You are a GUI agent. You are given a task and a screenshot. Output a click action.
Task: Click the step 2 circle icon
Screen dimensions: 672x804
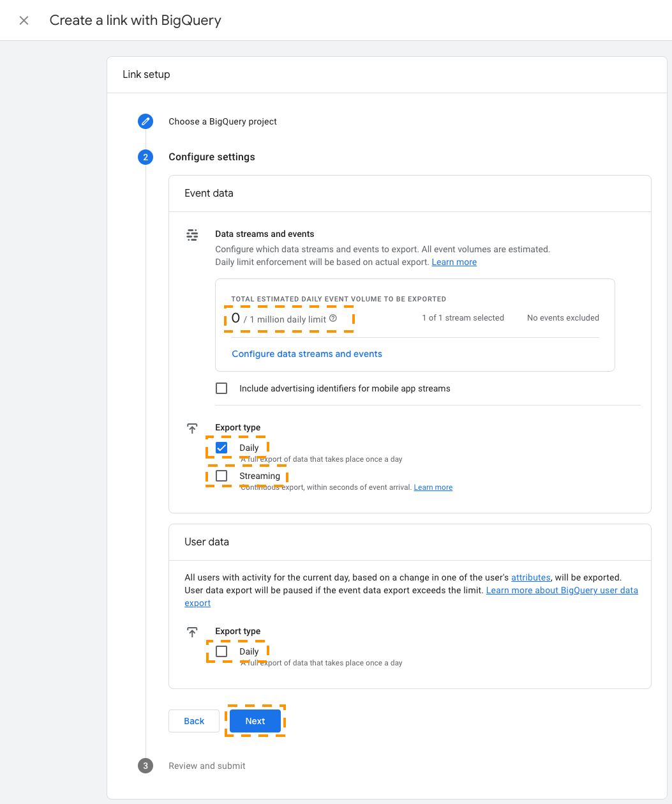coord(146,157)
